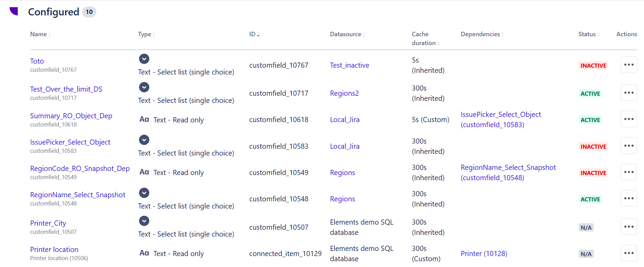Sort table by Dependencies column
The height and width of the screenshot is (267, 644).
click(x=482, y=34)
